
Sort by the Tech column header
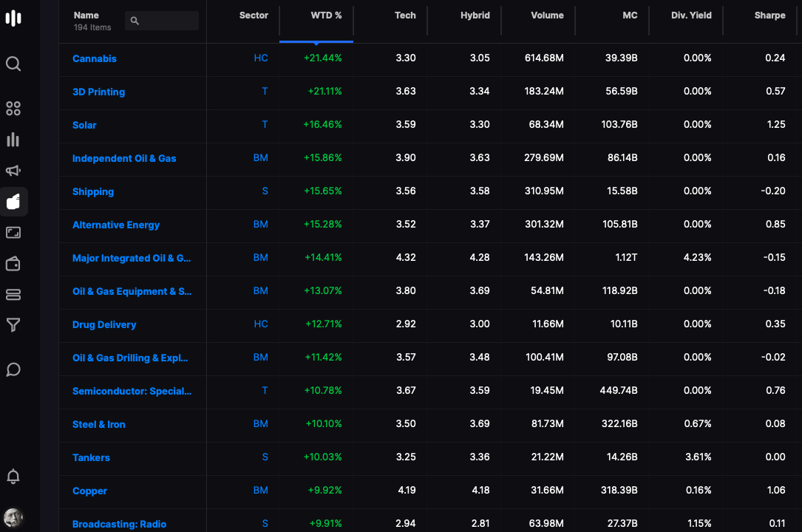point(405,16)
